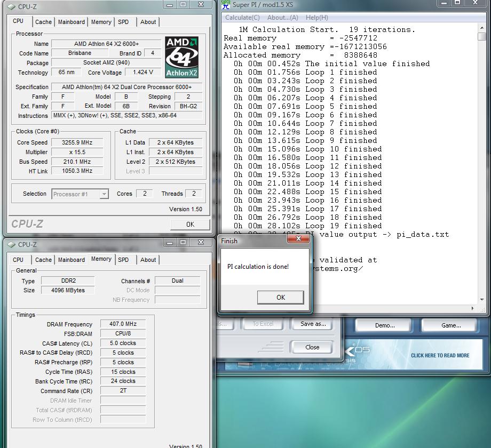Click the Core Voltage value 1.424 V
This screenshot has width=491, height=448.
click(x=143, y=73)
